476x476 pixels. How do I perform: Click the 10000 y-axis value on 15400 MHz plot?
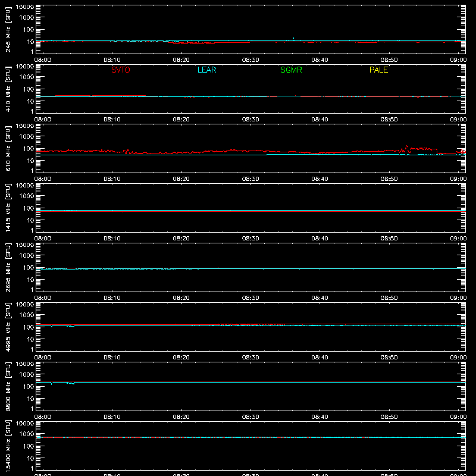pyautogui.click(x=25, y=424)
